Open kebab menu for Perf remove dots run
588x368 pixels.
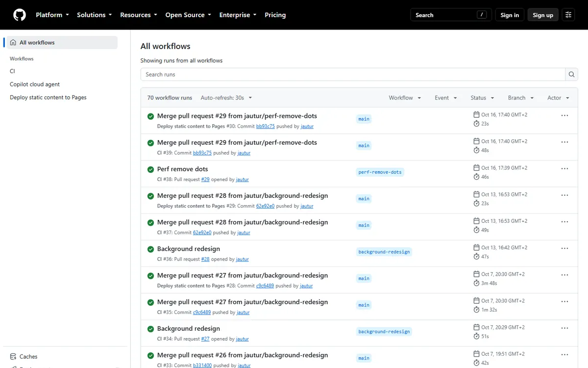click(x=564, y=169)
